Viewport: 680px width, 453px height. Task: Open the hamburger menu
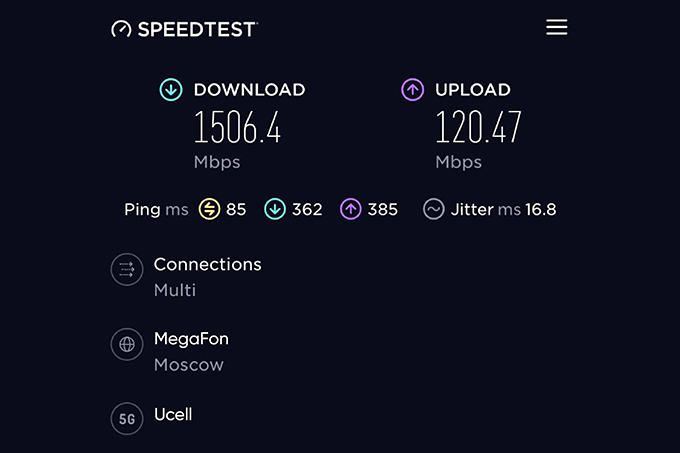click(x=557, y=27)
